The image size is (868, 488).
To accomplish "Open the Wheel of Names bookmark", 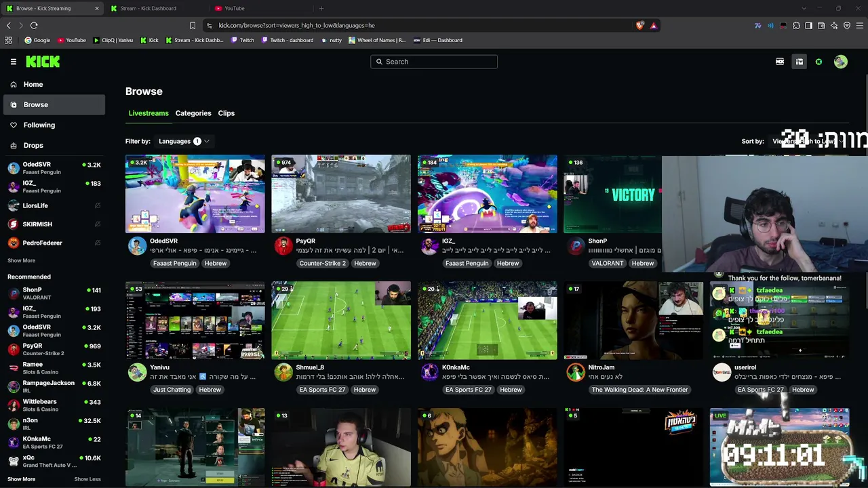I will 377,40.
